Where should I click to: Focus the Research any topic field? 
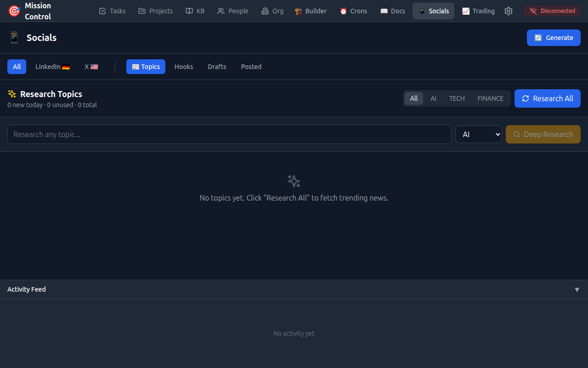coord(229,134)
